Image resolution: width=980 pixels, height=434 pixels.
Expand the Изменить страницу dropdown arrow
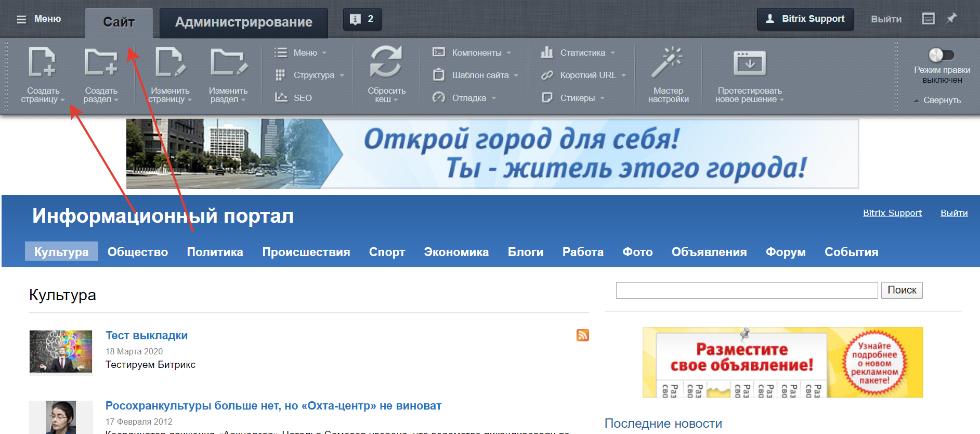click(189, 100)
